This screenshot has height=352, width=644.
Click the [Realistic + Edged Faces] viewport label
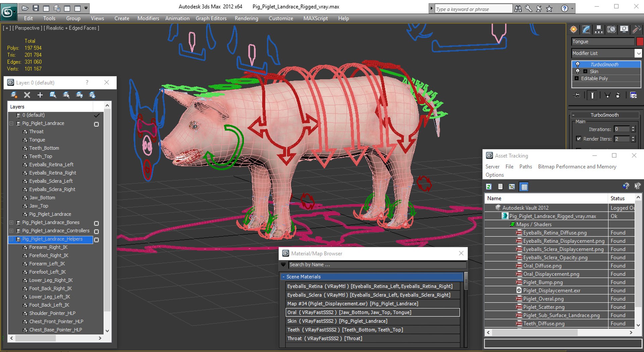71,28
